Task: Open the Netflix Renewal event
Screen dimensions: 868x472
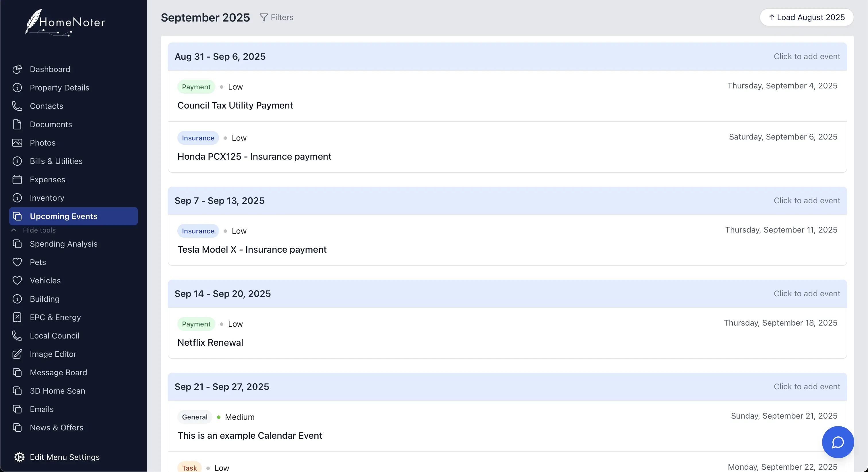Action: pos(210,343)
